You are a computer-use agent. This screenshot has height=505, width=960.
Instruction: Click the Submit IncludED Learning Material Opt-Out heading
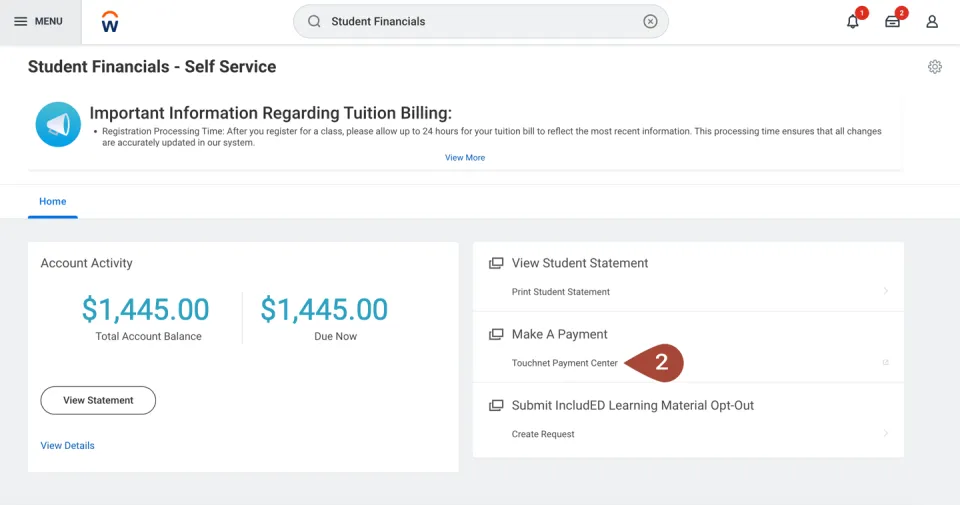[x=633, y=405]
